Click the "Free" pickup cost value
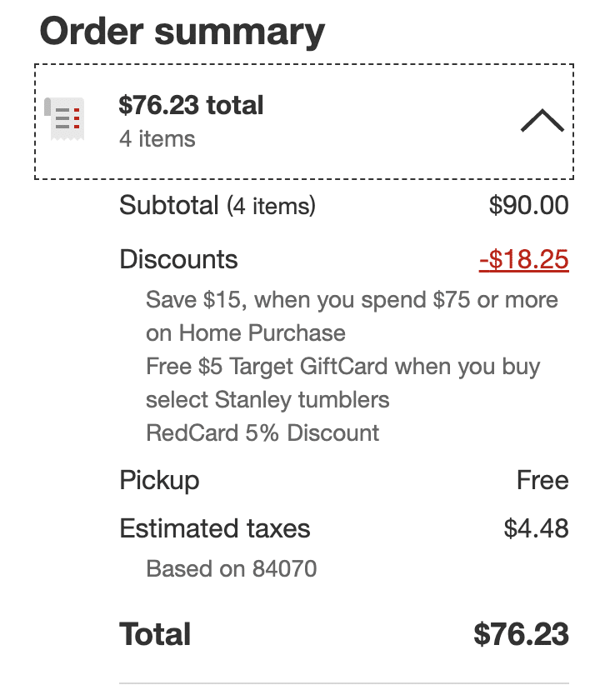This screenshot has width=600, height=700. pyautogui.click(x=542, y=481)
